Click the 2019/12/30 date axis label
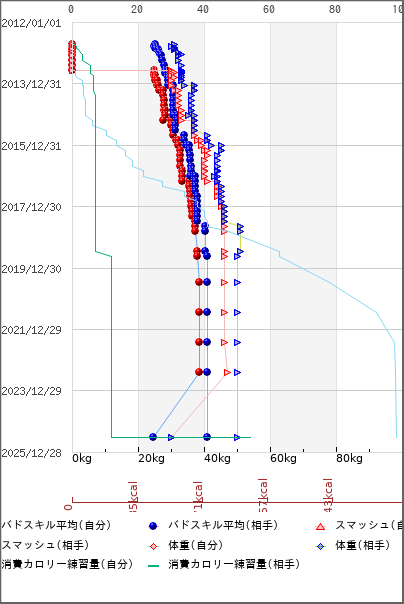Screen dimensions: 404x604 coord(31,269)
